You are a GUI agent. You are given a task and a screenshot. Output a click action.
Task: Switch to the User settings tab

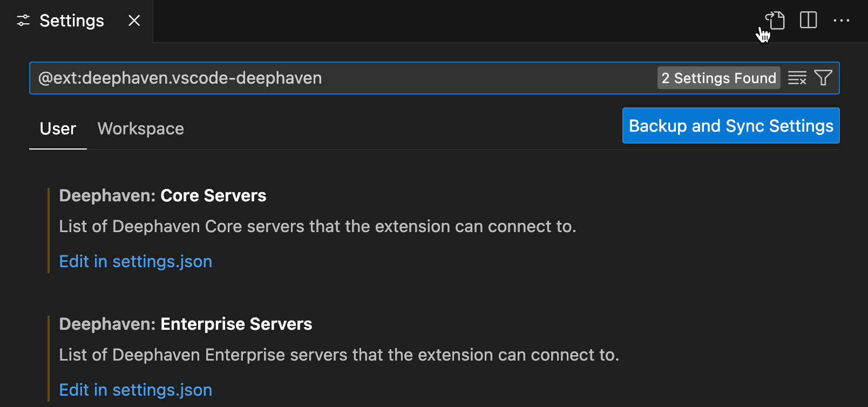click(58, 129)
